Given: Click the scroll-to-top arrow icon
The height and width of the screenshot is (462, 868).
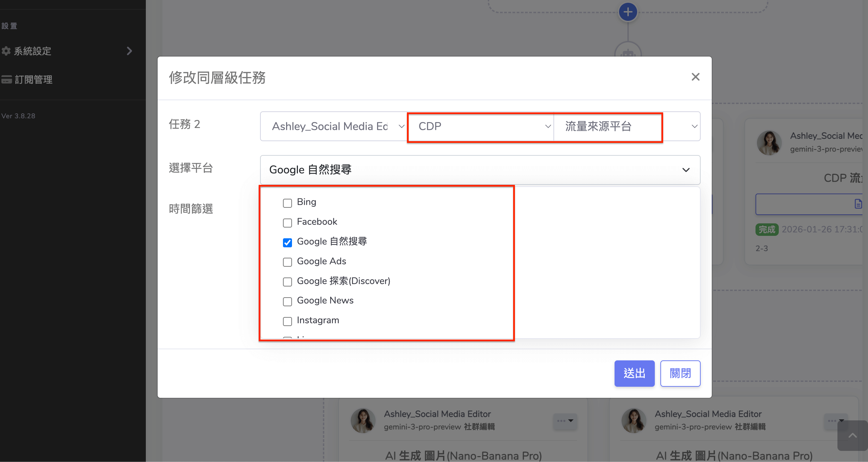Looking at the screenshot, I should coord(852,436).
